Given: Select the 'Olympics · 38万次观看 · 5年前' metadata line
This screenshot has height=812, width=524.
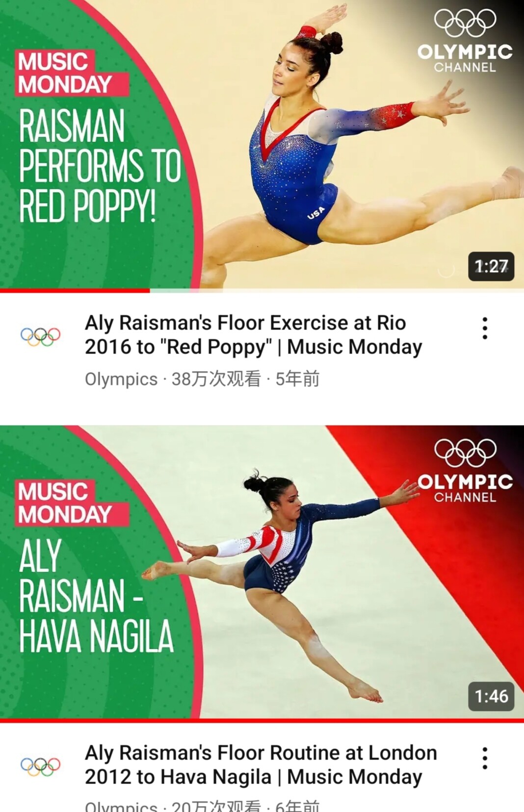Looking at the screenshot, I should 202,379.
